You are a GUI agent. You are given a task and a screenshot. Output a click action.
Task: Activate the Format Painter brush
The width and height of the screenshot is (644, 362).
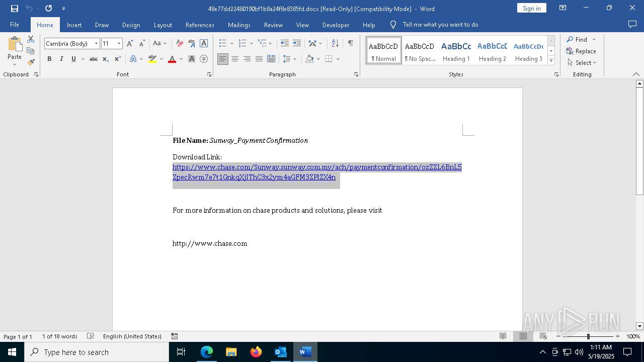click(31, 62)
